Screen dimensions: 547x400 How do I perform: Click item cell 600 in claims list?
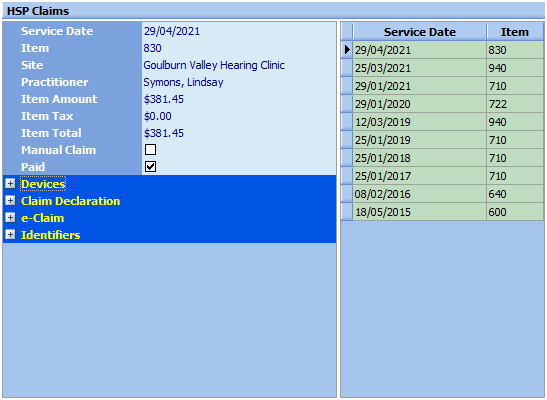[x=515, y=212]
